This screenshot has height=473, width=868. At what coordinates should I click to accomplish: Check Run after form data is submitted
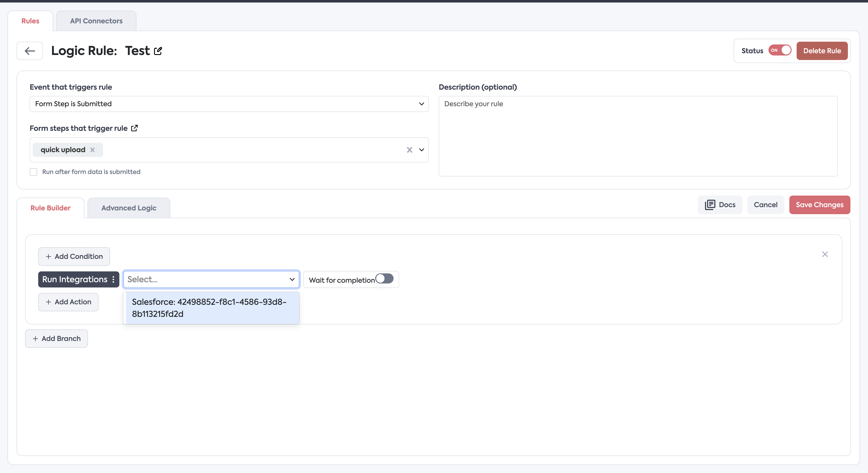33,172
